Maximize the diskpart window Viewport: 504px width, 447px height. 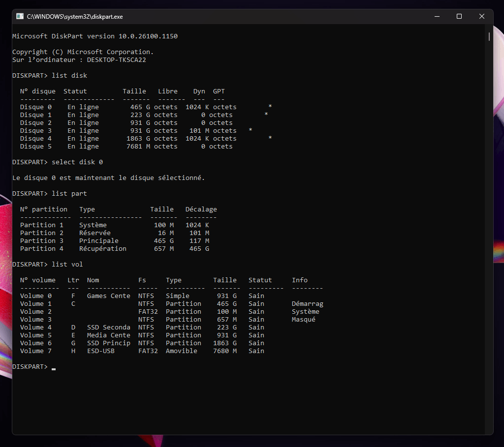459,16
